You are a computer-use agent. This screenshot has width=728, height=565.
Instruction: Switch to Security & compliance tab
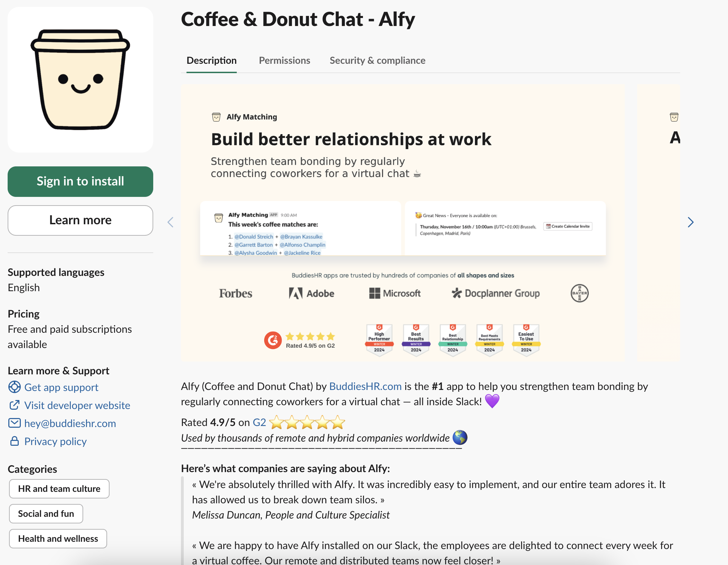[377, 61]
